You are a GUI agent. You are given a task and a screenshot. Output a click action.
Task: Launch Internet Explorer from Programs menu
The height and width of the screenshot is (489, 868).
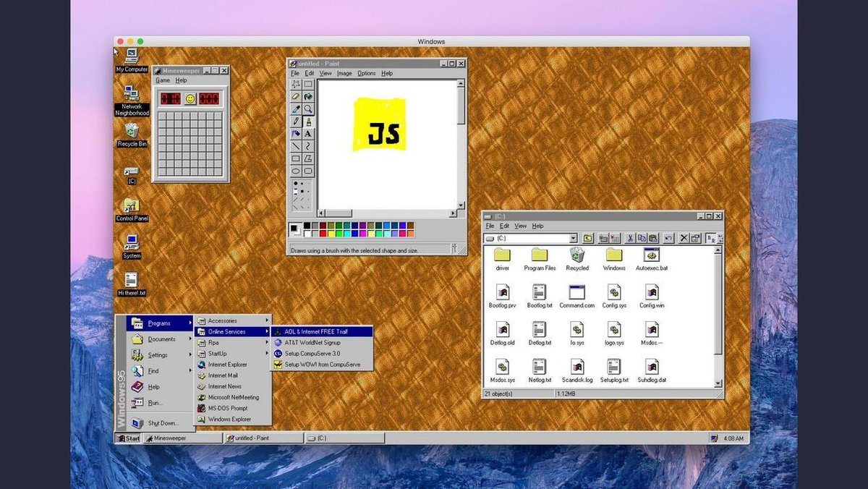coord(232,365)
